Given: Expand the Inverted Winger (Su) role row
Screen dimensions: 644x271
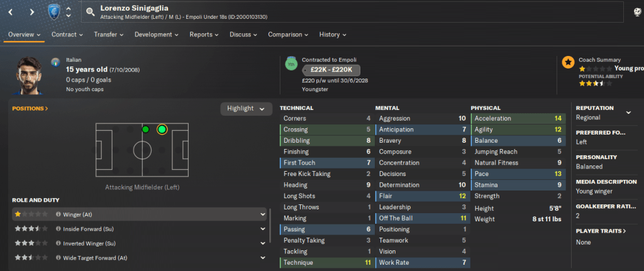Looking at the screenshot, I should (x=262, y=243).
